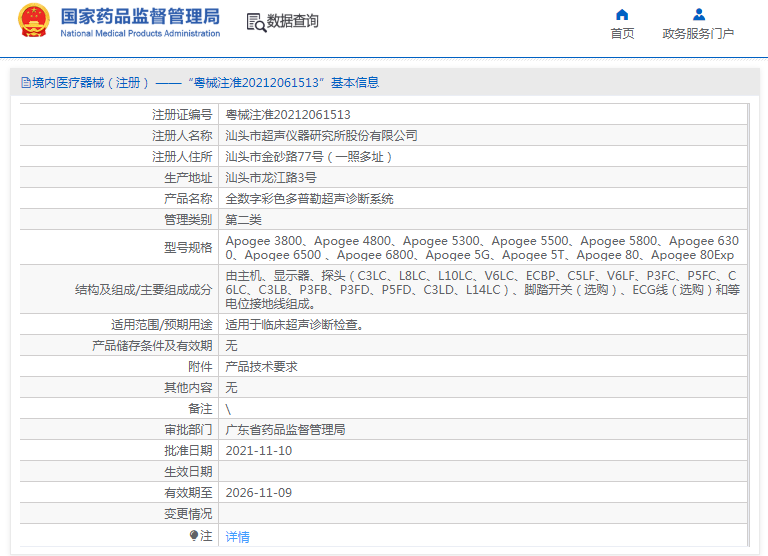Select 第二类 management category value
Screen dimensions: 768x556
[x=243, y=220]
